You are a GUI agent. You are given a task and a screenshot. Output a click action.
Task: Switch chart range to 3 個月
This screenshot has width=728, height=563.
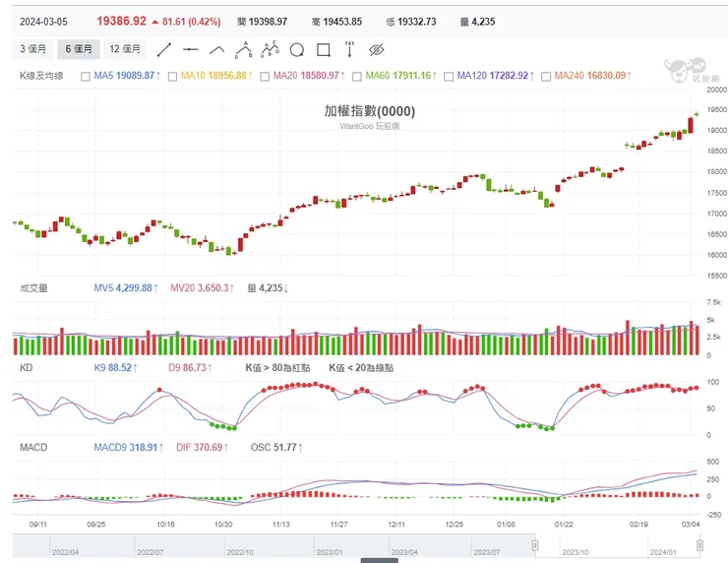pos(33,49)
